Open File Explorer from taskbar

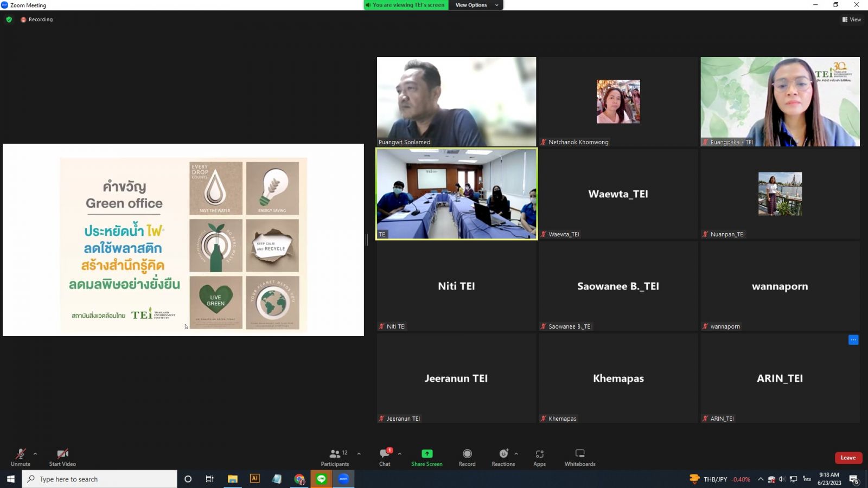pos(233,479)
